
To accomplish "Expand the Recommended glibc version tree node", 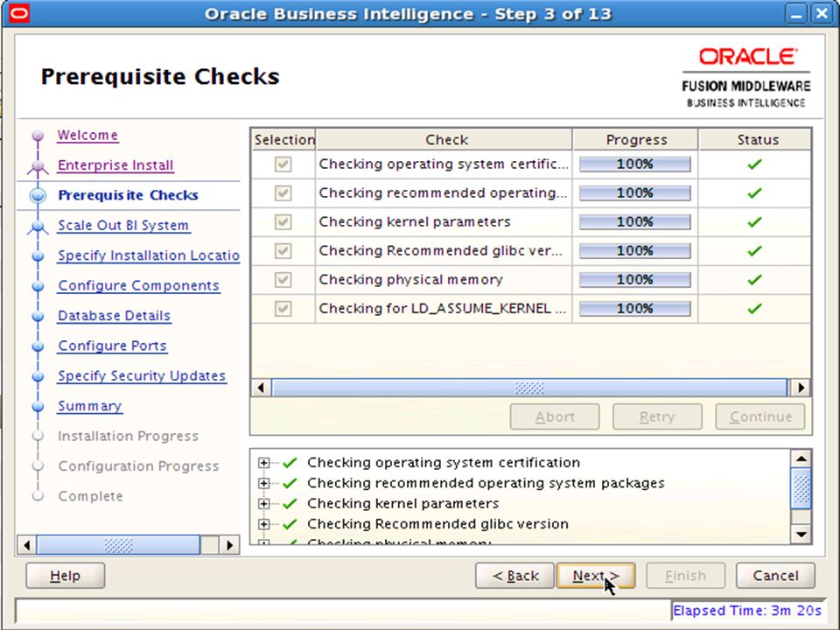I will 263,524.
